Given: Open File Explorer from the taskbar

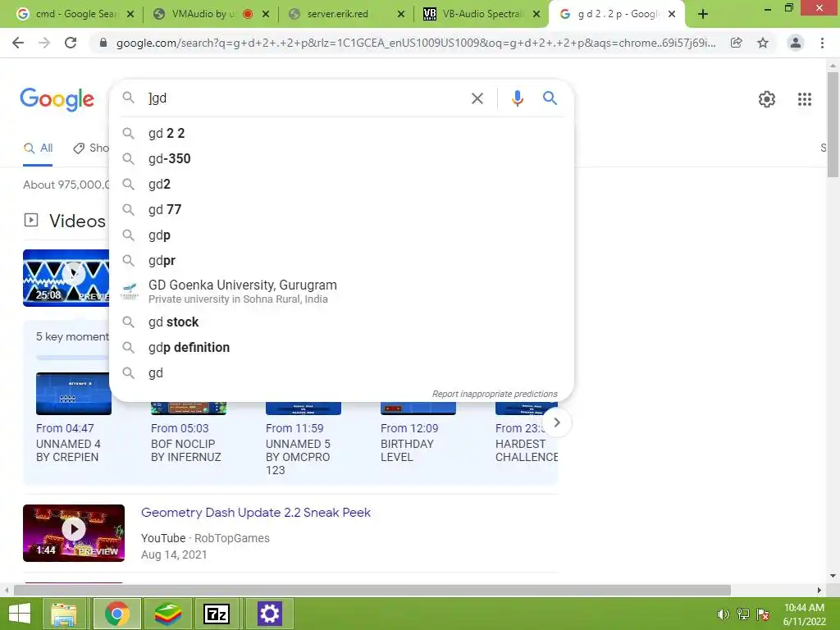Looking at the screenshot, I should [x=64, y=614].
